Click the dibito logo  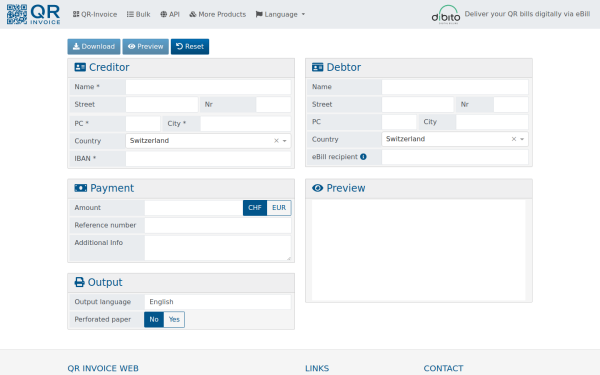446,15
